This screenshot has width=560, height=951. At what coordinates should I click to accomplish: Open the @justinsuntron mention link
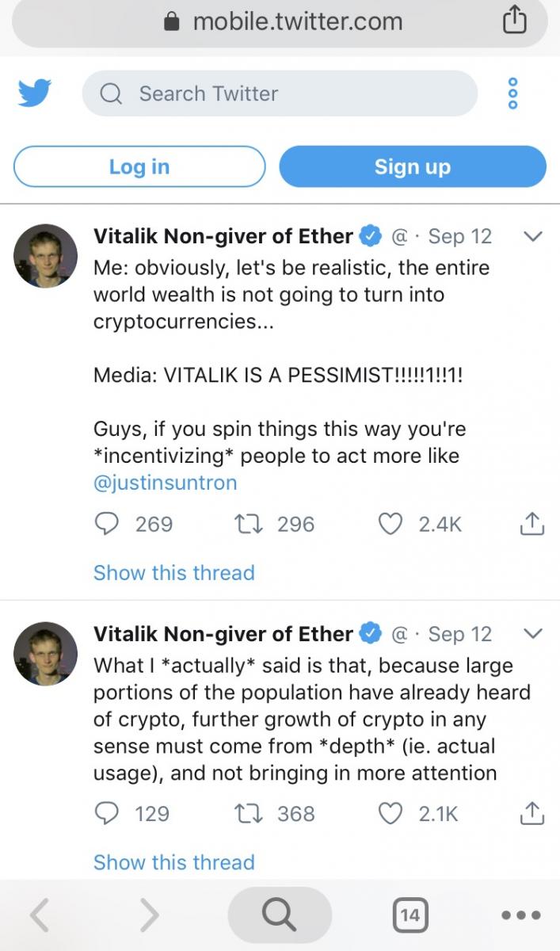[165, 483]
